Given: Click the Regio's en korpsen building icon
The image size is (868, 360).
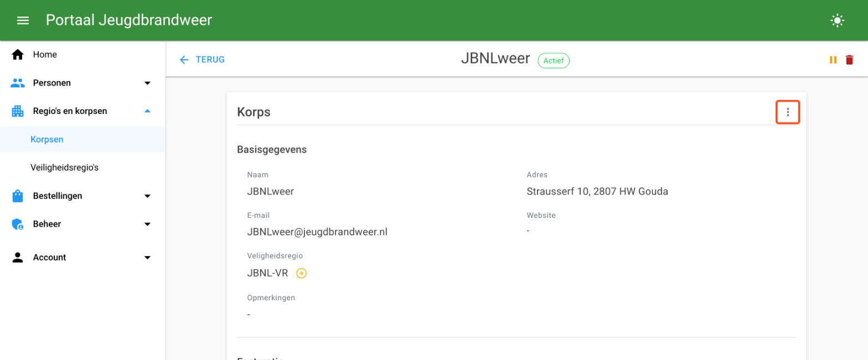Looking at the screenshot, I should coord(18,111).
